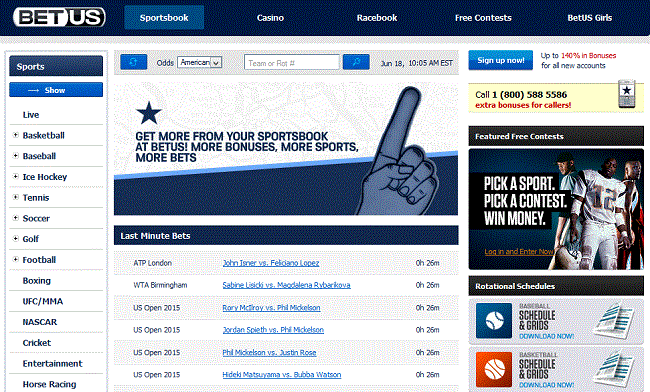This screenshot has height=392, width=650.
Task: Click the Last Minute Bets header
Action: coord(286,235)
